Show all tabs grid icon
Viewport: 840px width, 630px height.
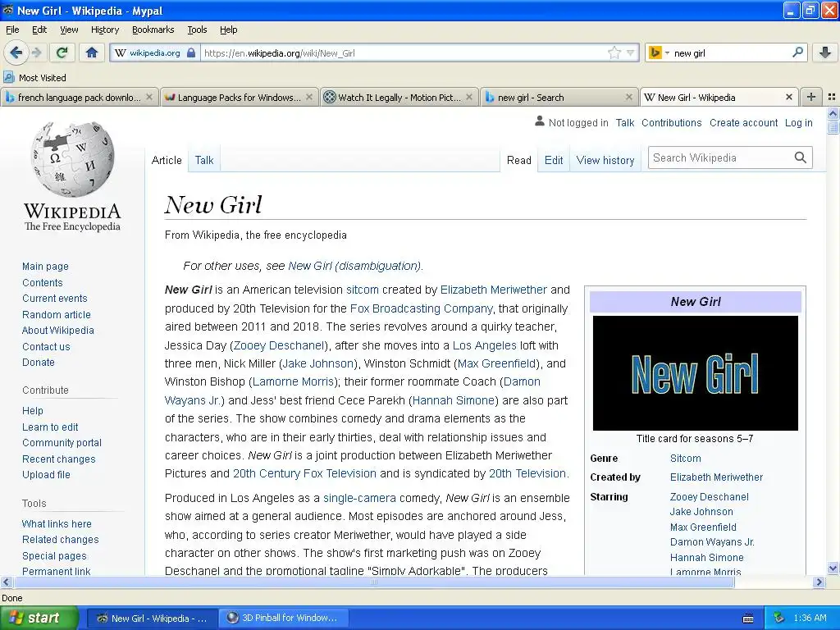coord(832,97)
